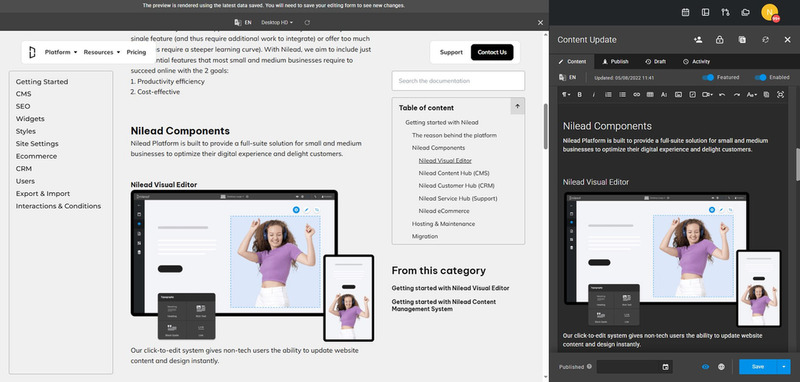Click the layout panel icon in top bar
The height and width of the screenshot is (382, 800).
coord(706,12)
